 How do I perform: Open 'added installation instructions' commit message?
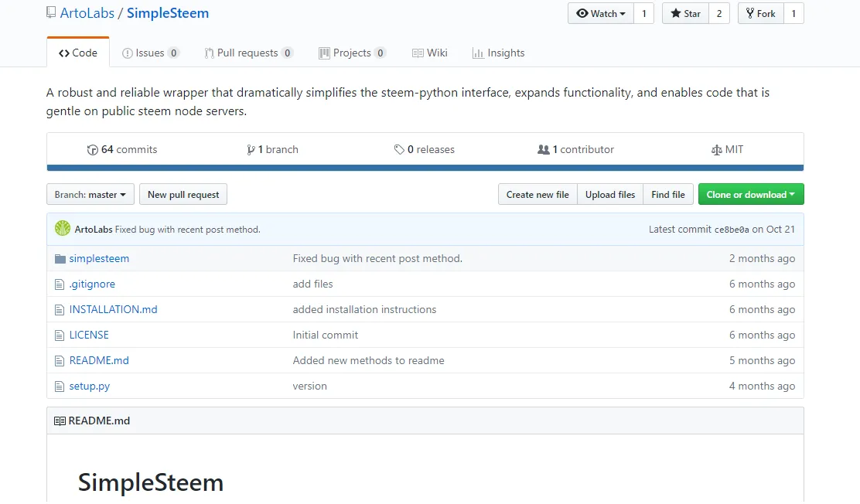click(x=365, y=309)
